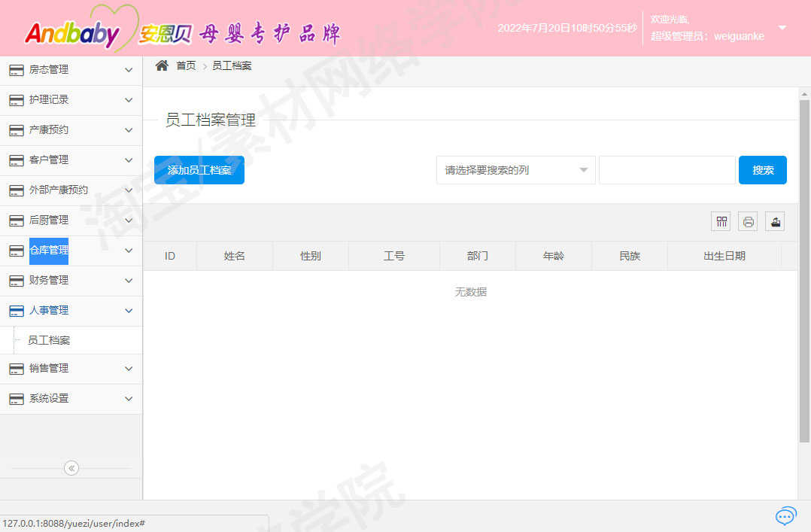Open the 销售管理 menu

(x=71, y=369)
